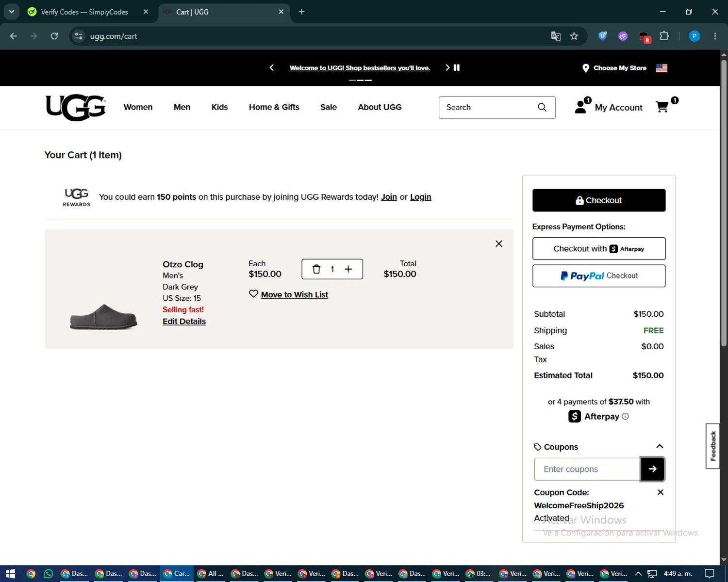Focus the Search input field
The image size is (728, 582).
pos(488,107)
